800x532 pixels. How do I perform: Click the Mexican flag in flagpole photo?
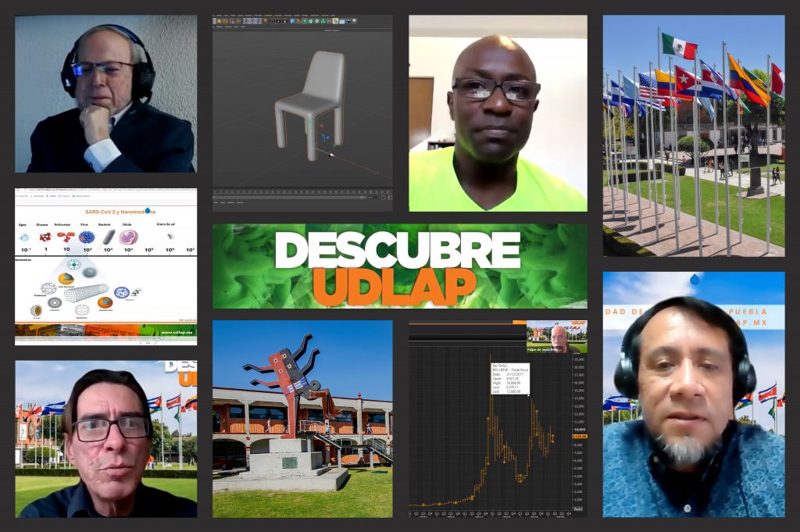(x=678, y=46)
